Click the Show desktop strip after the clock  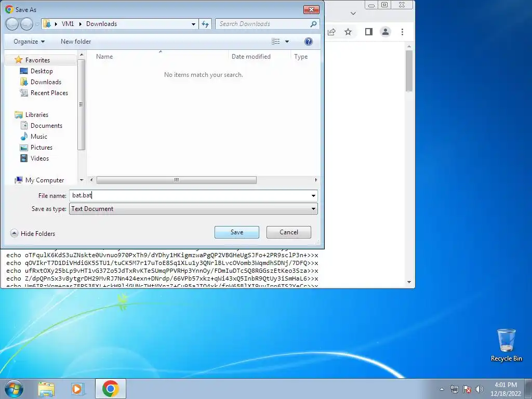point(528,389)
